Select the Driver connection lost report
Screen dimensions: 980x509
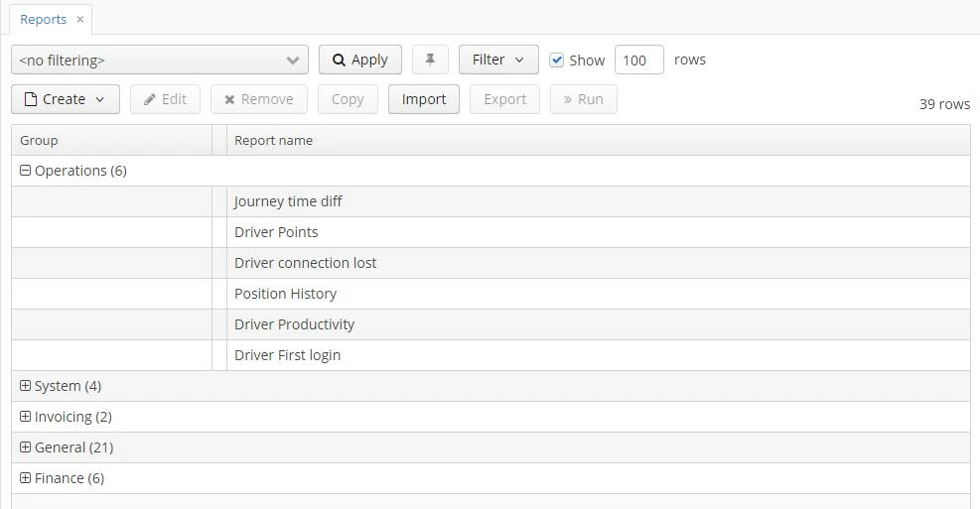pos(490,263)
